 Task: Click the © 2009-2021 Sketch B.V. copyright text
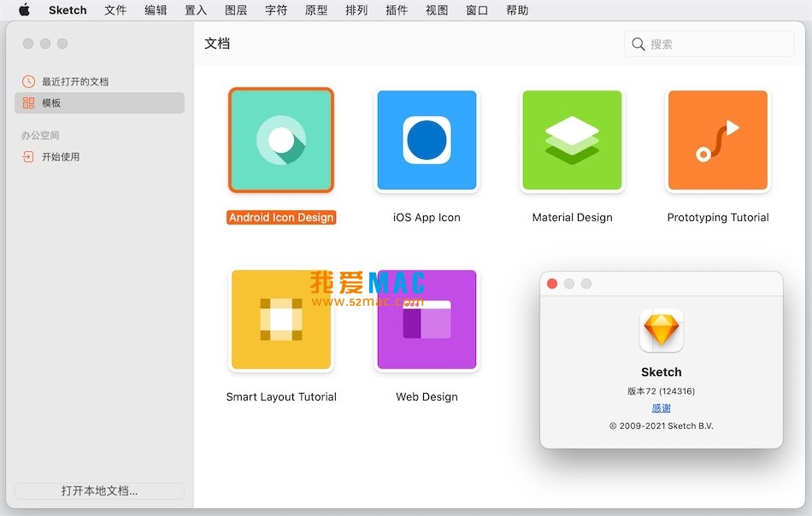(x=662, y=426)
